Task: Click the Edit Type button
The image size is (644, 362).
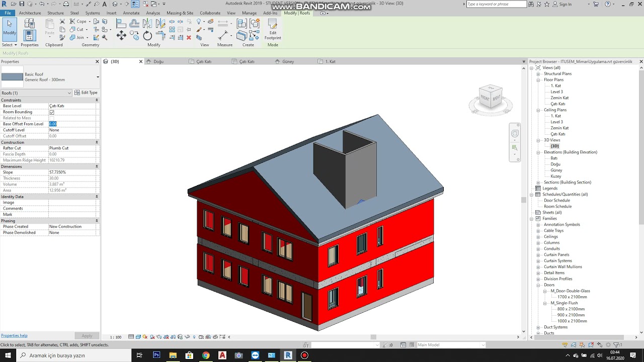Action: coord(86,93)
